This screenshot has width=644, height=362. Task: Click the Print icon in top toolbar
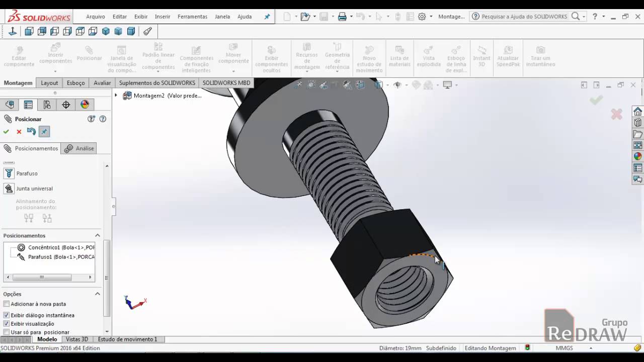[342, 17]
